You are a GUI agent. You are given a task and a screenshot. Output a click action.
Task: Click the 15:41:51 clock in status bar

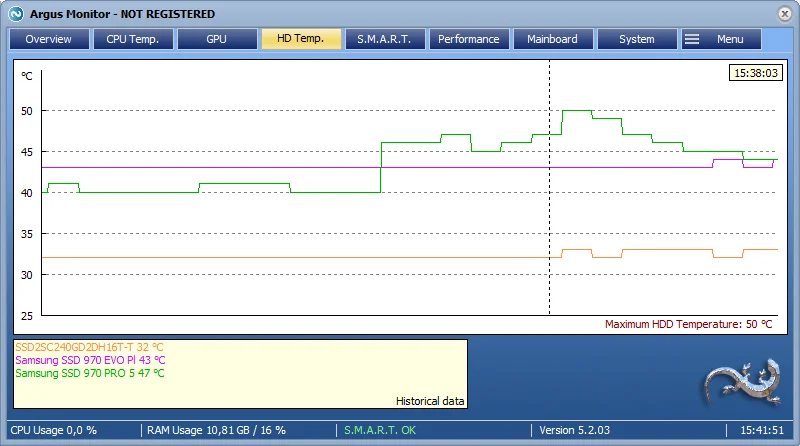pyautogui.click(x=762, y=430)
